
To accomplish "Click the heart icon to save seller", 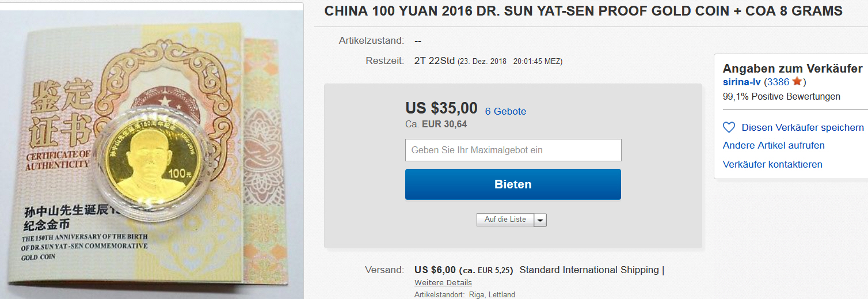I will [729, 127].
